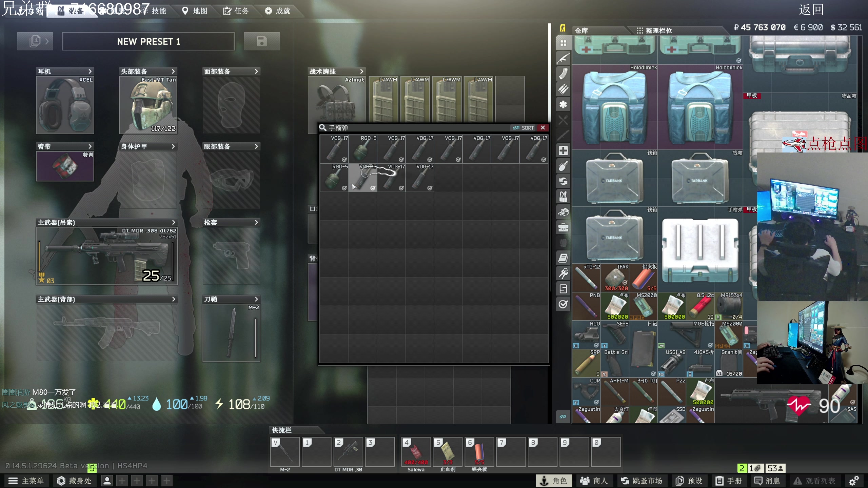Image resolution: width=868 pixels, height=488 pixels.
Task: Switch to the 成就 achievements tab
Action: point(278,11)
